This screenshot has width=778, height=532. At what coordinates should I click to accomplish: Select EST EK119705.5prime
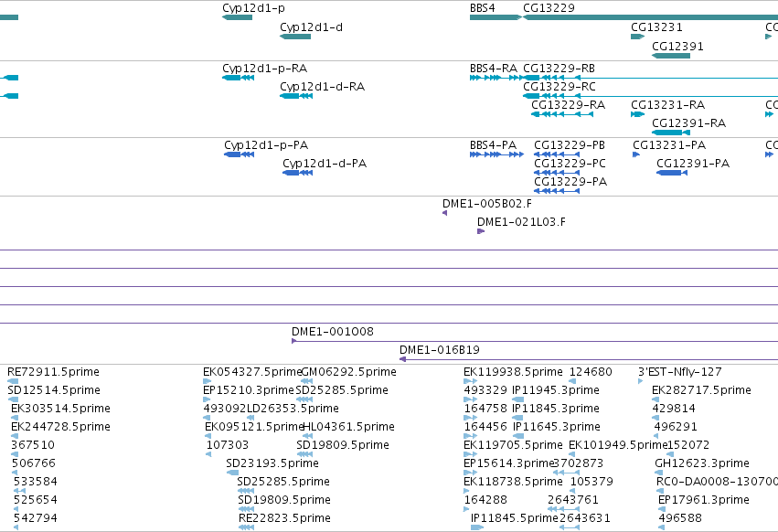[470, 454]
